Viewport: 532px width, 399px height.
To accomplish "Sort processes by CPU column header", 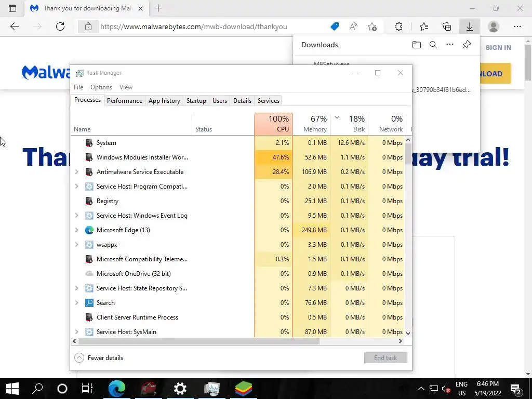I will coord(273,124).
